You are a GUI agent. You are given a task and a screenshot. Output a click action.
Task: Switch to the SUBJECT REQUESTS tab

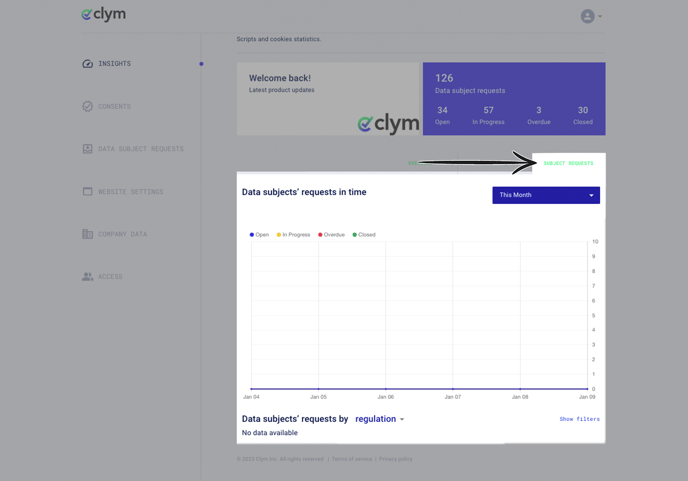click(568, 163)
